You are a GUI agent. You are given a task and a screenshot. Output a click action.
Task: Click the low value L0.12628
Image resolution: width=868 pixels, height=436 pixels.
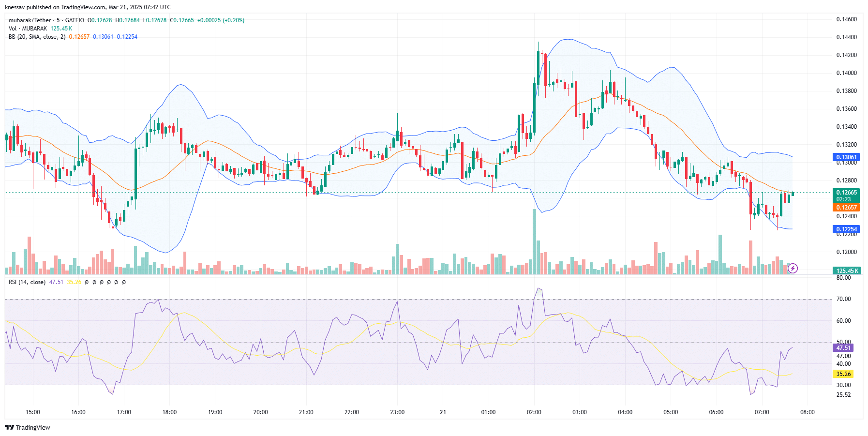pos(155,20)
